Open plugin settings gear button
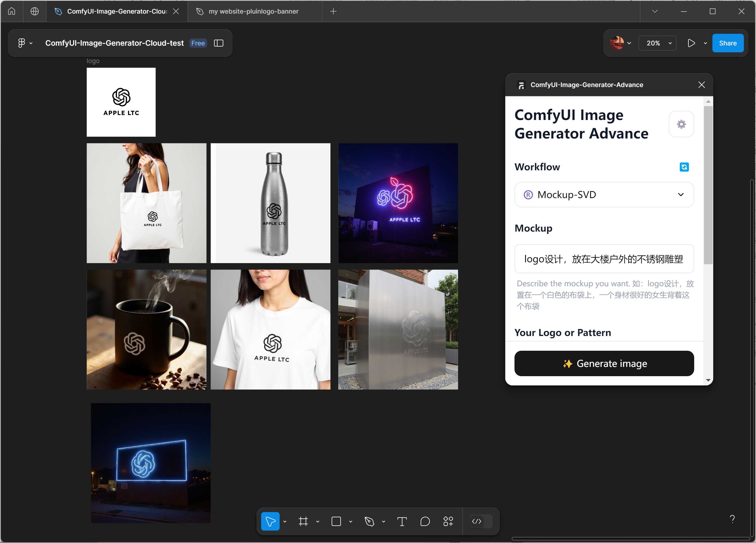The height and width of the screenshot is (543, 756). tap(681, 124)
